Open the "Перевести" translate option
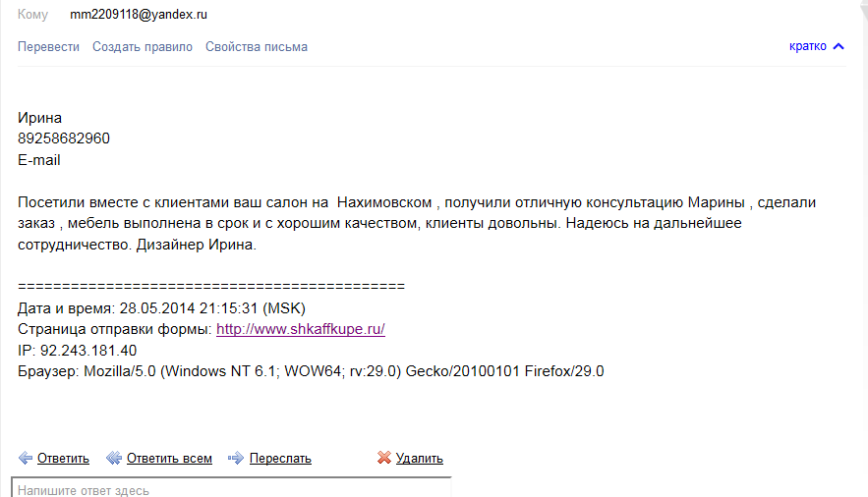 tap(48, 46)
